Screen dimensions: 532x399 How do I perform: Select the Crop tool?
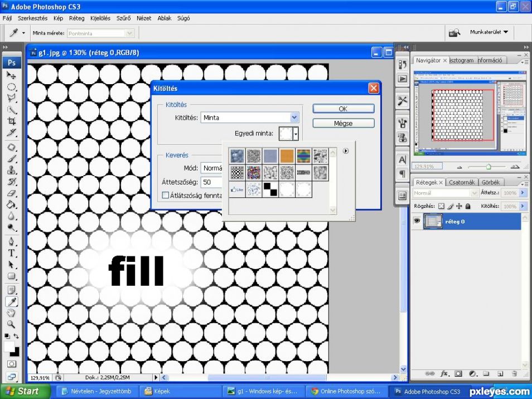12,121
